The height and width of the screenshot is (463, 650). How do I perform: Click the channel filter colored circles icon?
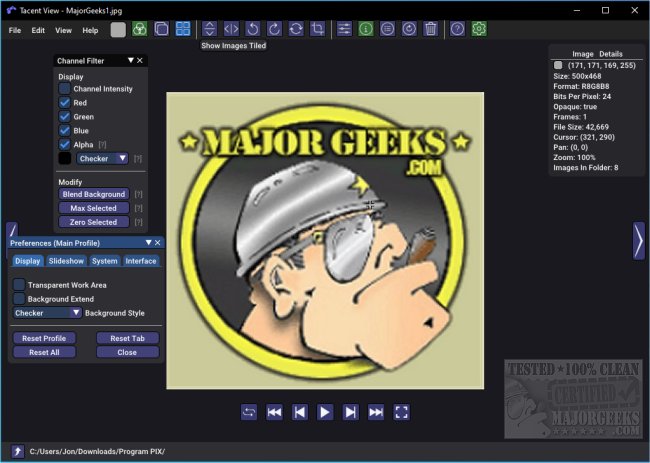click(x=140, y=30)
